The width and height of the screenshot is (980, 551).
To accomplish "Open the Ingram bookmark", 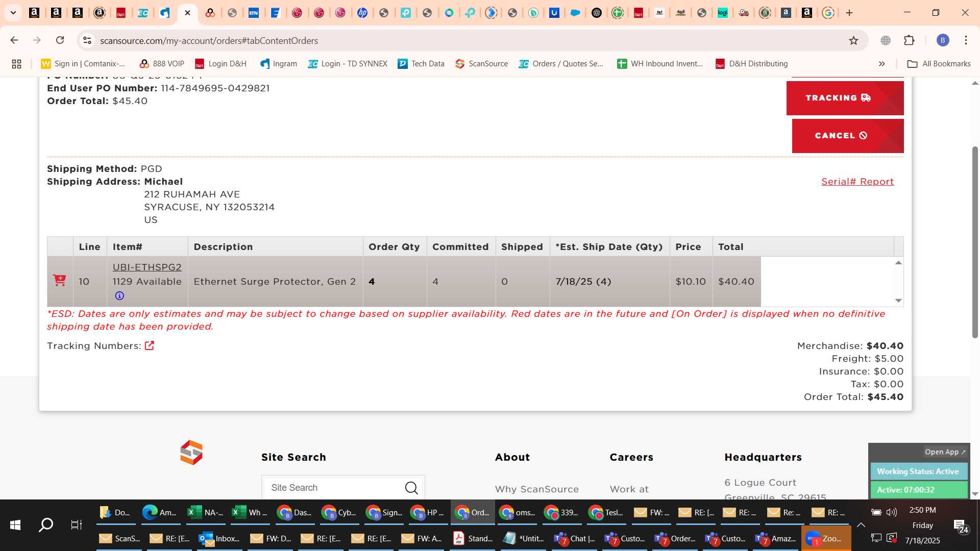I will coord(278,64).
